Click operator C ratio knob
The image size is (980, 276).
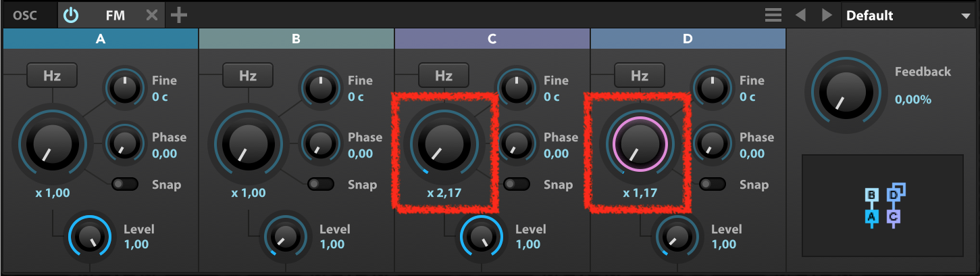(x=444, y=145)
